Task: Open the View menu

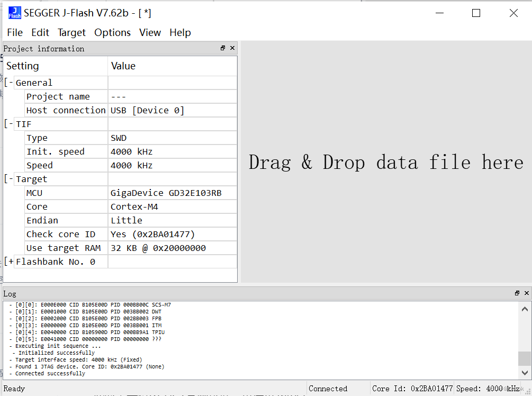Action: (150, 33)
